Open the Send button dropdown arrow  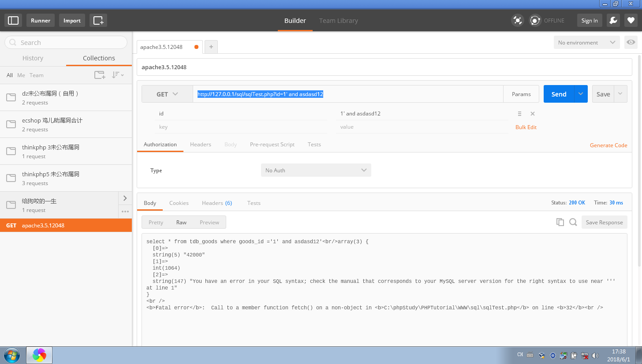581,94
